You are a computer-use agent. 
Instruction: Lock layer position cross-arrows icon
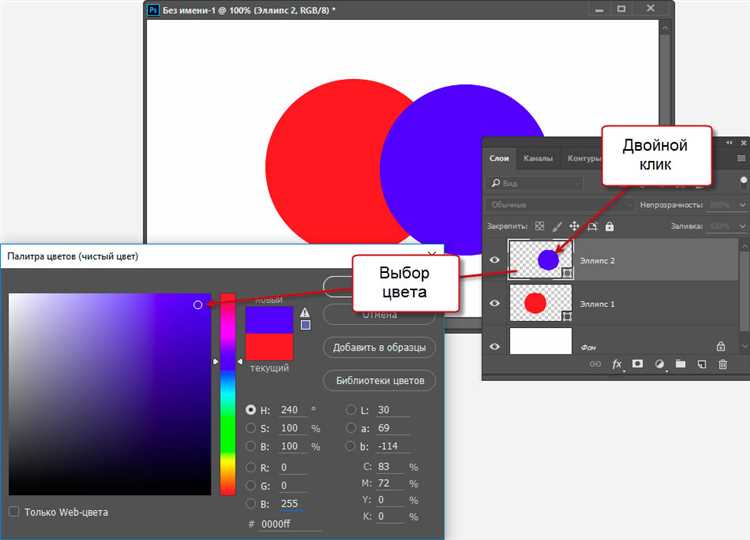point(574,226)
